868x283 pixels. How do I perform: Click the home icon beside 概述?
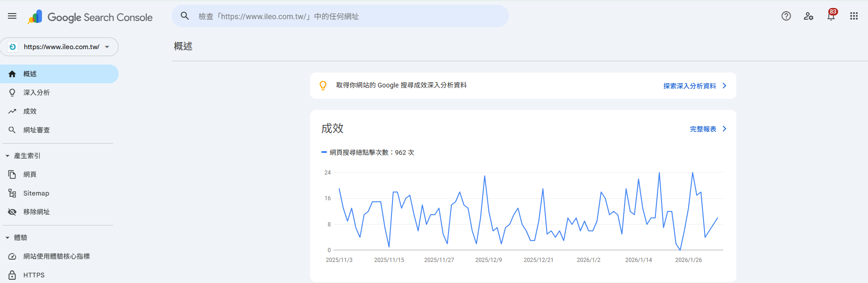click(12, 74)
